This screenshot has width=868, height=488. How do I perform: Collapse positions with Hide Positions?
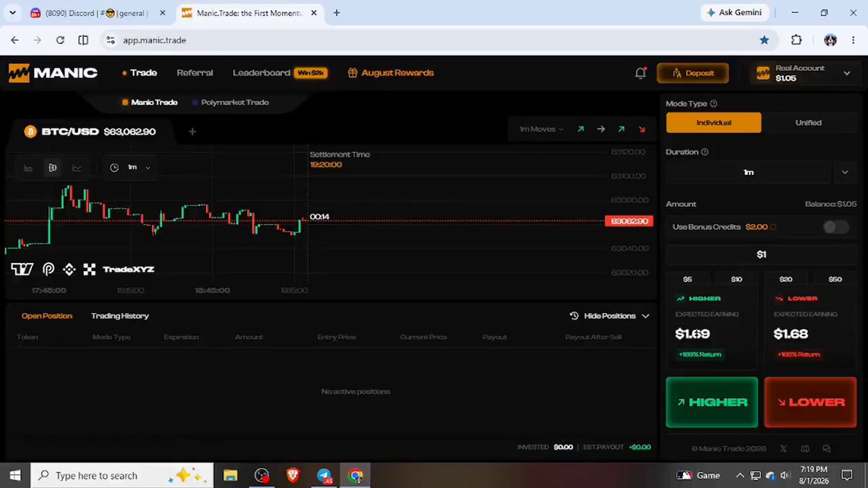pyautogui.click(x=610, y=316)
